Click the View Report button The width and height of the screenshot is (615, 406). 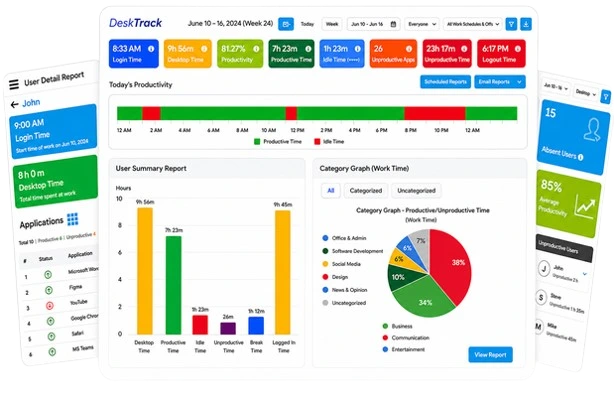tap(490, 355)
